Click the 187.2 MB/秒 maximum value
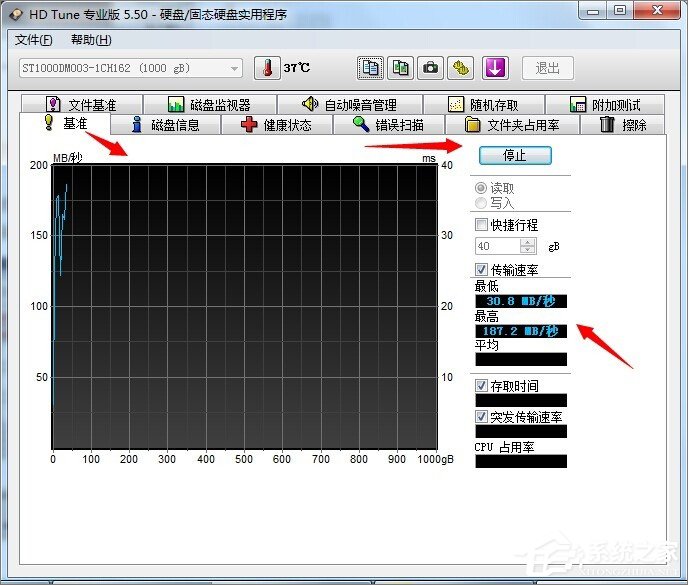 pyautogui.click(x=521, y=331)
